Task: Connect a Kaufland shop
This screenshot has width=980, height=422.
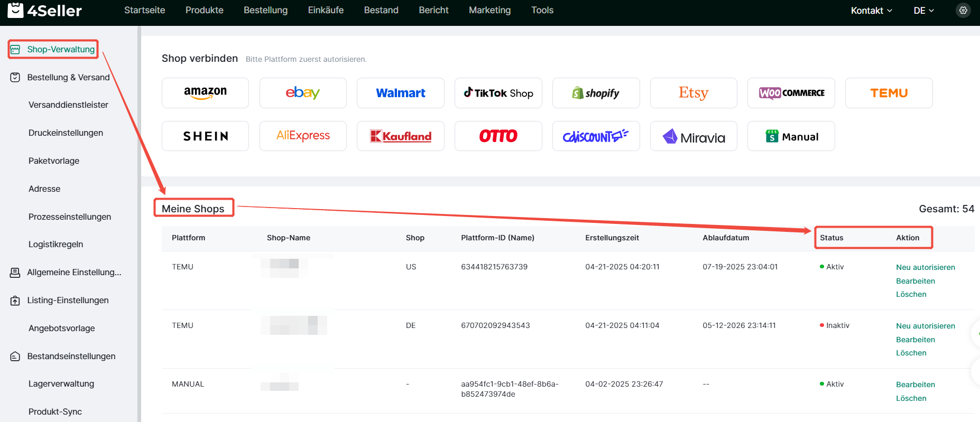Action: tap(401, 136)
